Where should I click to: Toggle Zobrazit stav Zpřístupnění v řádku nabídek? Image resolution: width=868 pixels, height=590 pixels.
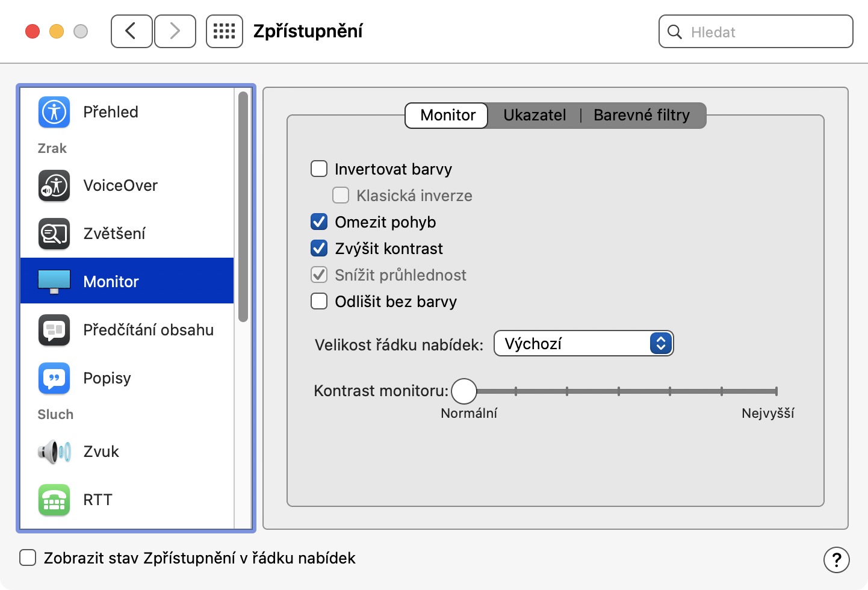point(28,558)
